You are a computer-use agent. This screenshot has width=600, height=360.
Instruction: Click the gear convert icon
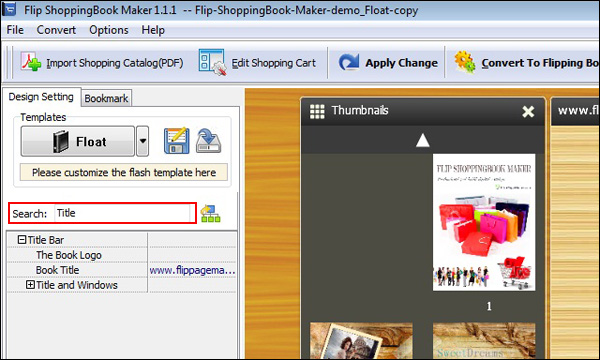coord(465,62)
